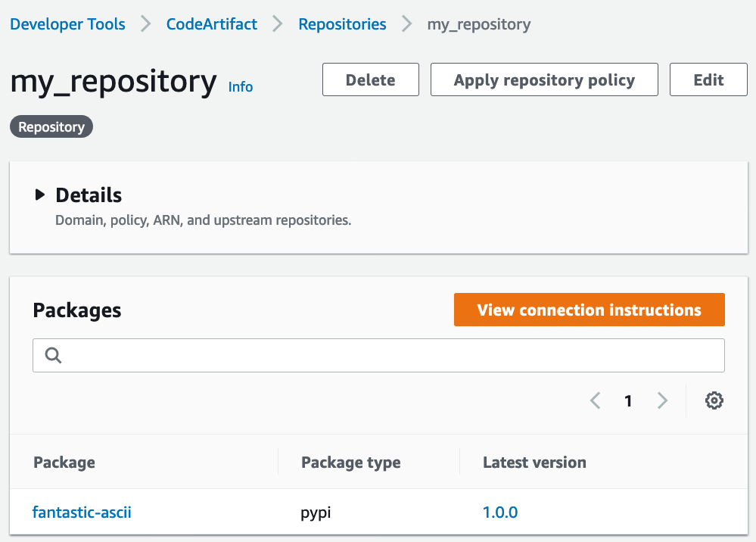Click the next page arrow in pagination
Image resolution: width=756 pixels, height=542 pixels.
click(662, 400)
